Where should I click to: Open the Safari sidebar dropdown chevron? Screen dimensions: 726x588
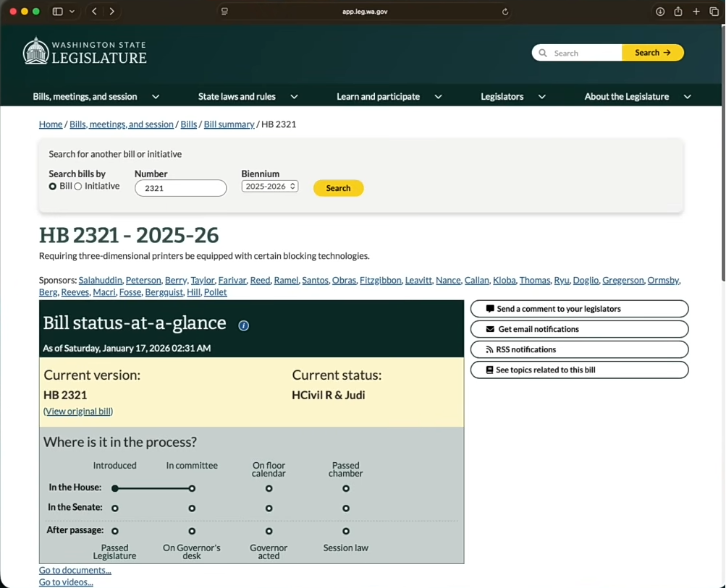point(72,12)
